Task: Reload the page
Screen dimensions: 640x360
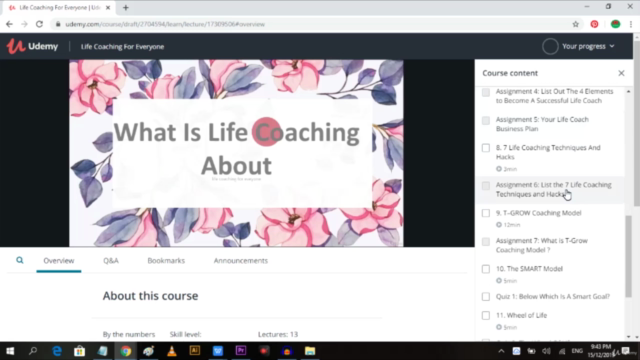Action: [x=39, y=24]
